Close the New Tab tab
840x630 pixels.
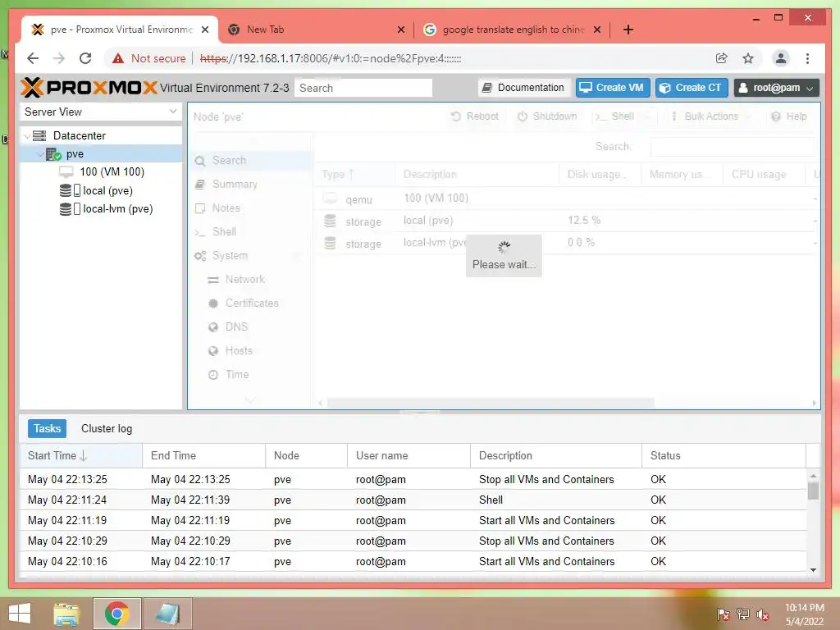click(x=400, y=30)
